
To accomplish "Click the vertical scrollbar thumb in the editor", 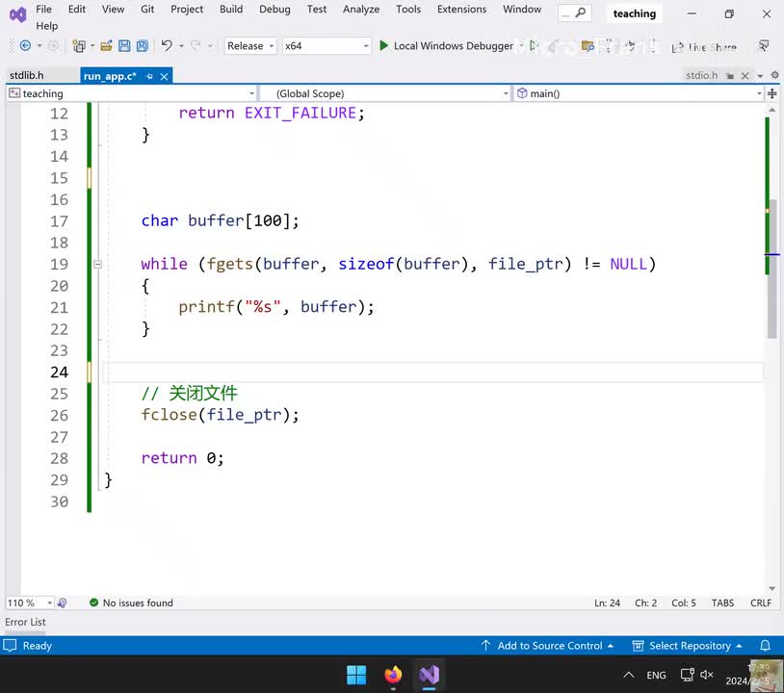I will pos(772,269).
